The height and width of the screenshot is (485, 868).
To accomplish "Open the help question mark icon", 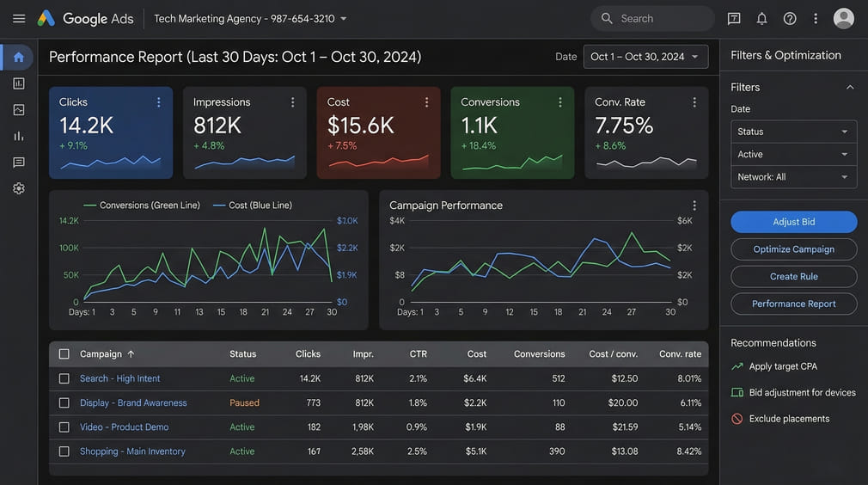I will 790,18.
